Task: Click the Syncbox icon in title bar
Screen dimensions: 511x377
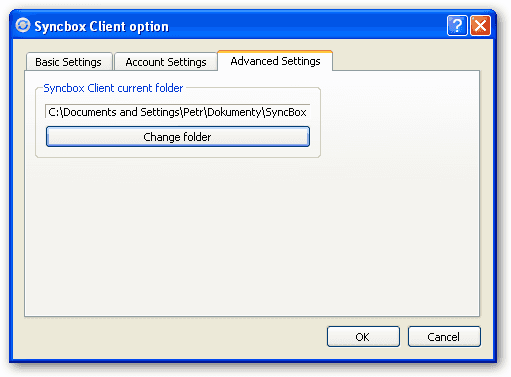Action: click(23, 25)
